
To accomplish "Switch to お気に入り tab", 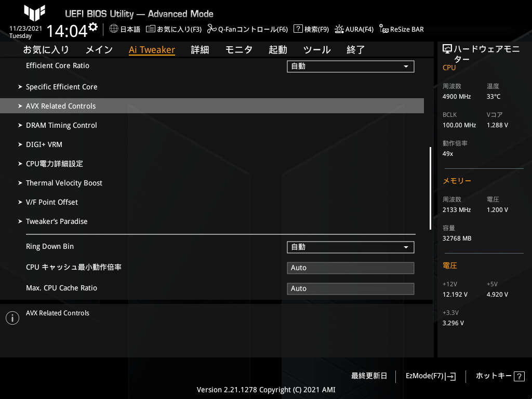I will (x=46, y=50).
